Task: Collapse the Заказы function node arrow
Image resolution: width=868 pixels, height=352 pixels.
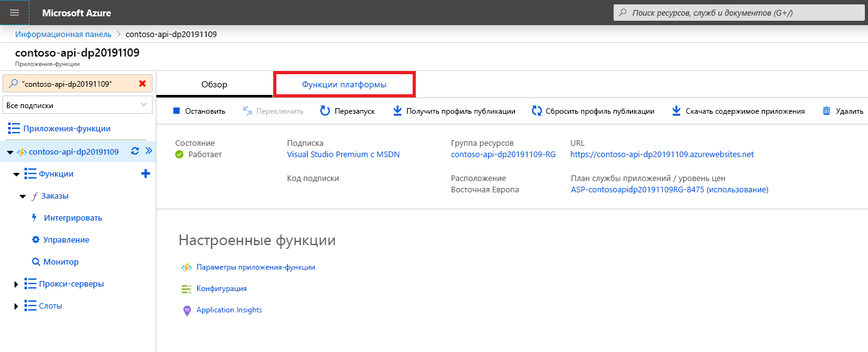Action: pyautogui.click(x=23, y=197)
